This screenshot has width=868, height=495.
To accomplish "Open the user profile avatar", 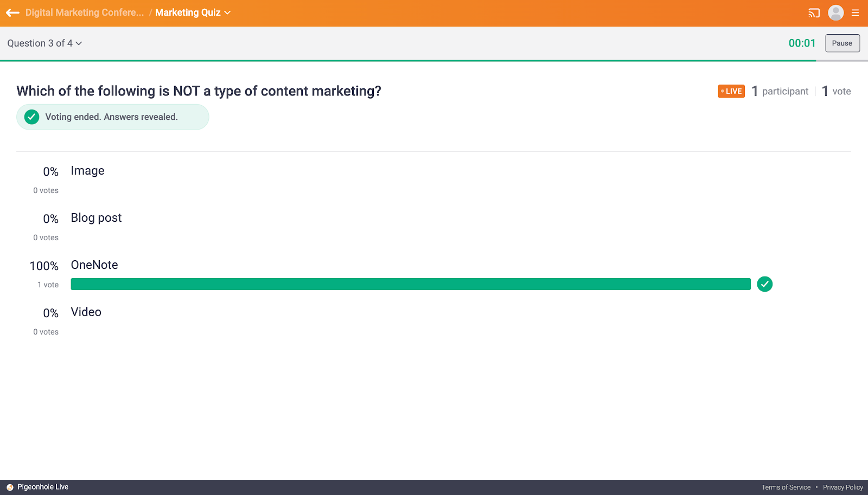I will pos(835,12).
